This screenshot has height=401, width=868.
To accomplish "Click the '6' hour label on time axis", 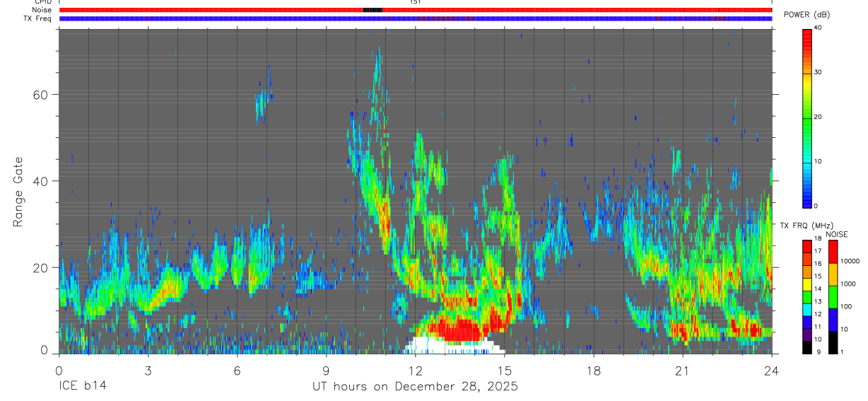I will [x=237, y=370].
